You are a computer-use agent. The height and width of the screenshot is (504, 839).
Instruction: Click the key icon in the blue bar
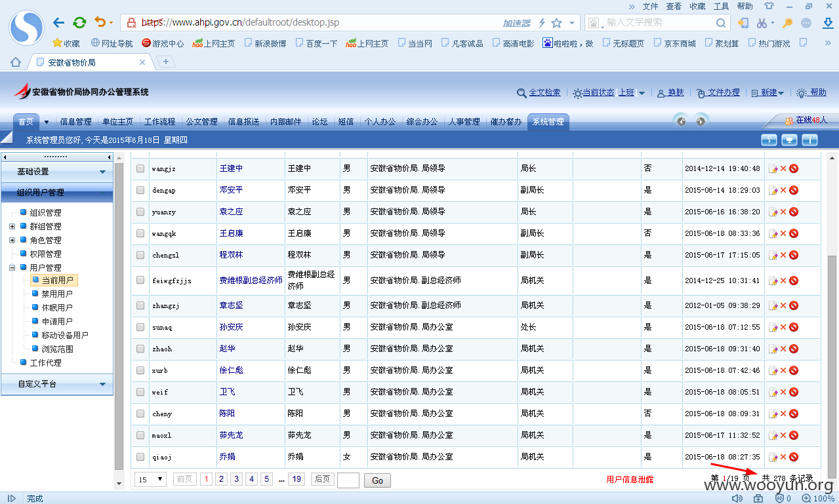(x=769, y=140)
